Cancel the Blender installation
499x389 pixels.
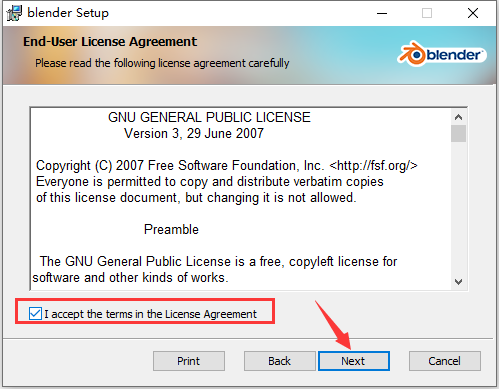[445, 361]
